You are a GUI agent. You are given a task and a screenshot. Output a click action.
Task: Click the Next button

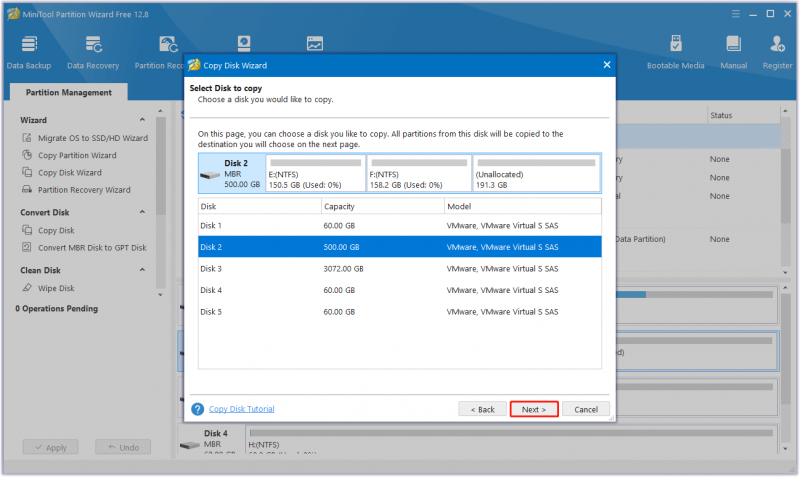[x=534, y=409]
